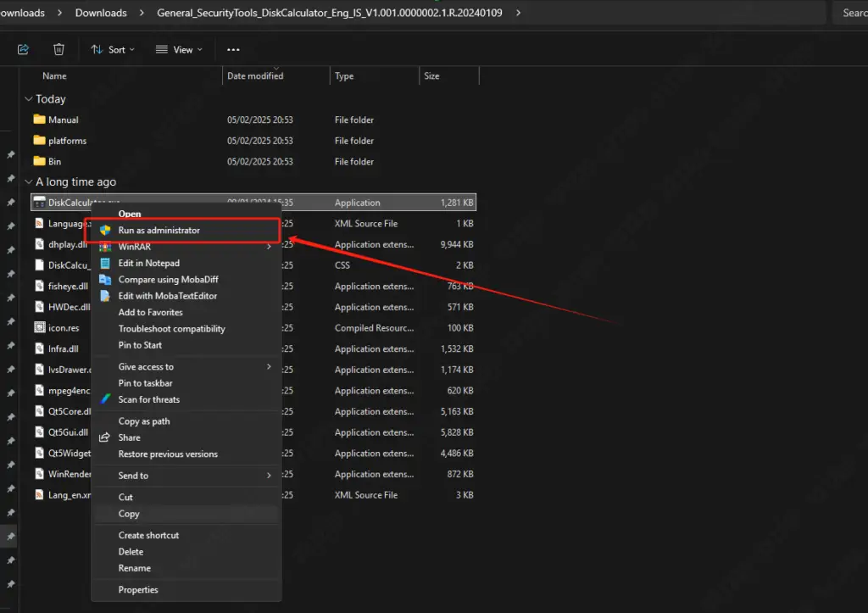
Task: Click the UAC shield icon on Run as administrator
Action: point(103,230)
